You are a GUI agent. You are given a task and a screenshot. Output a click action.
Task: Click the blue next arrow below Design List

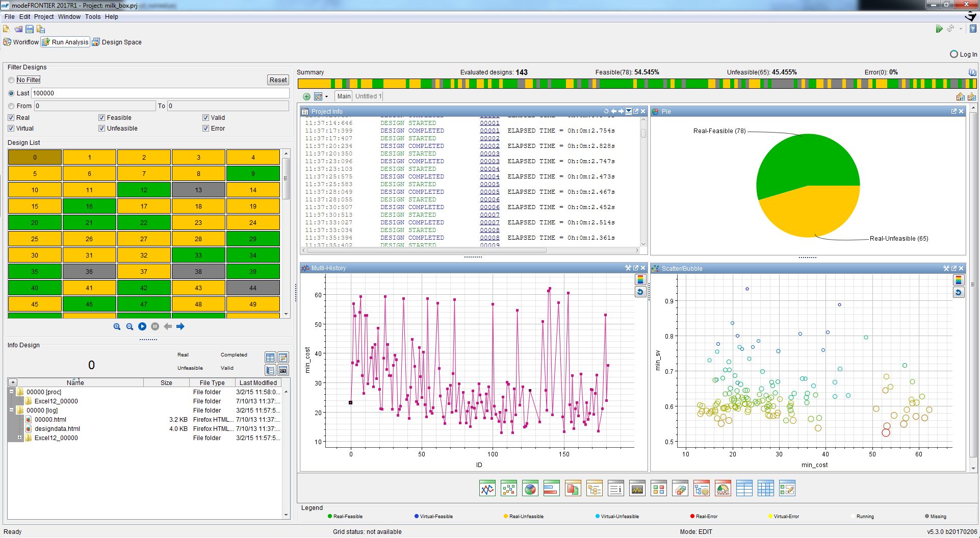[x=180, y=326]
